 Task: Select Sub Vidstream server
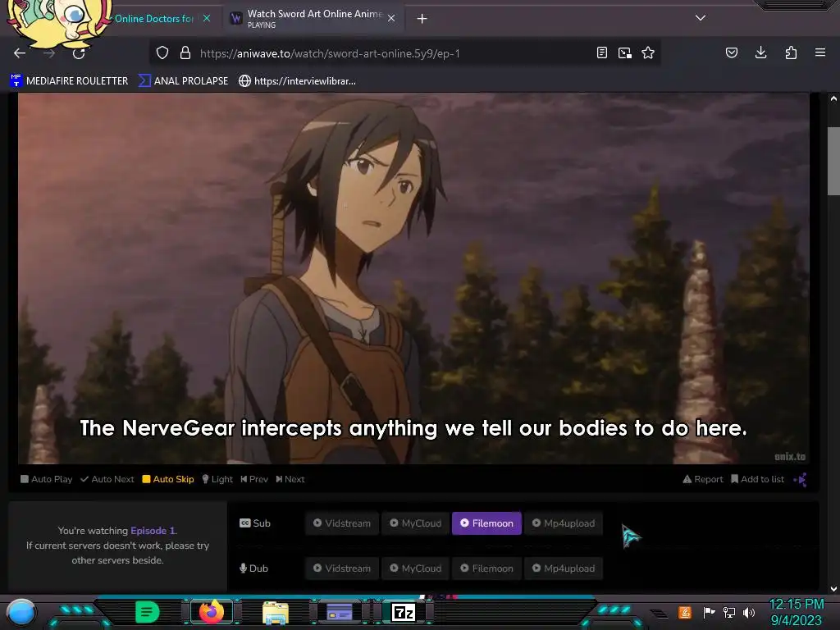click(342, 523)
